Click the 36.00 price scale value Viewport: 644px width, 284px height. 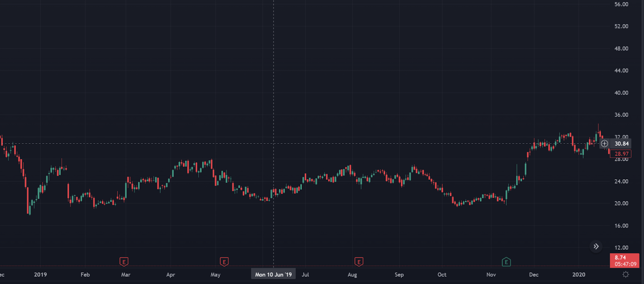(621, 115)
